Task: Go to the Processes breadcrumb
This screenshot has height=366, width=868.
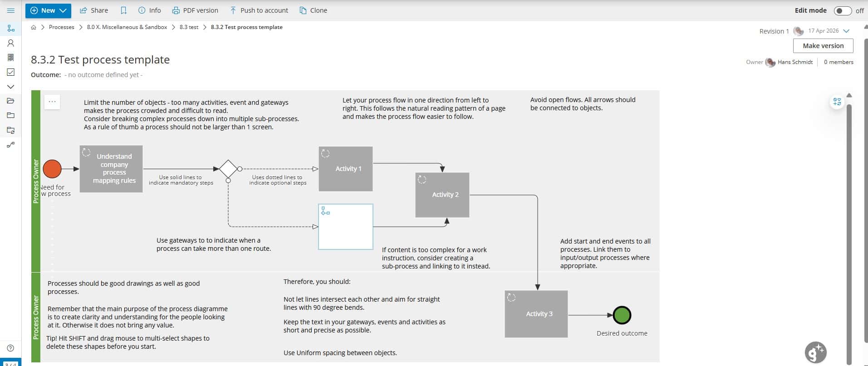Action: pyautogui.click(x=61, y=27)
